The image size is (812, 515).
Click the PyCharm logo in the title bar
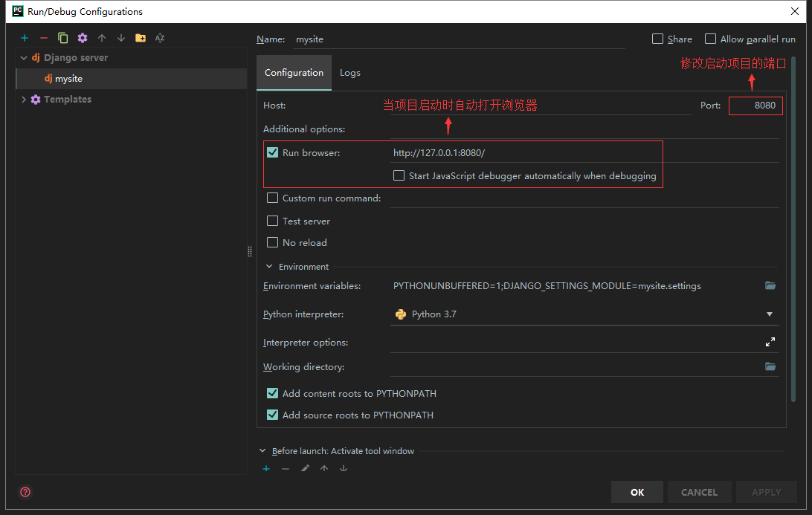(x=18, y=11)
